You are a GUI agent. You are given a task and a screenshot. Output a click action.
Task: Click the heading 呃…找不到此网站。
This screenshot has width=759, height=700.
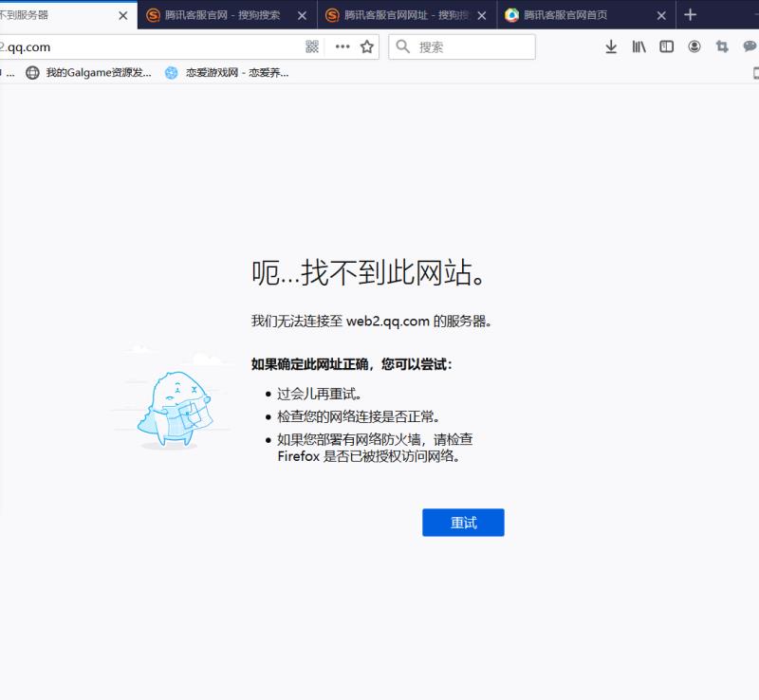point(367,272)
